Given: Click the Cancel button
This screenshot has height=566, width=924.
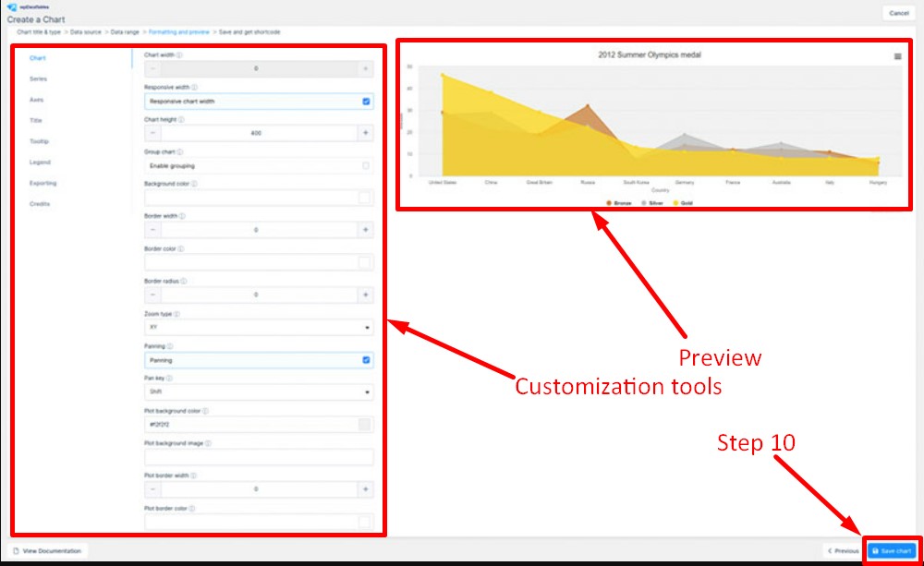Looking at the screenshot, I should tap(899, 13).
